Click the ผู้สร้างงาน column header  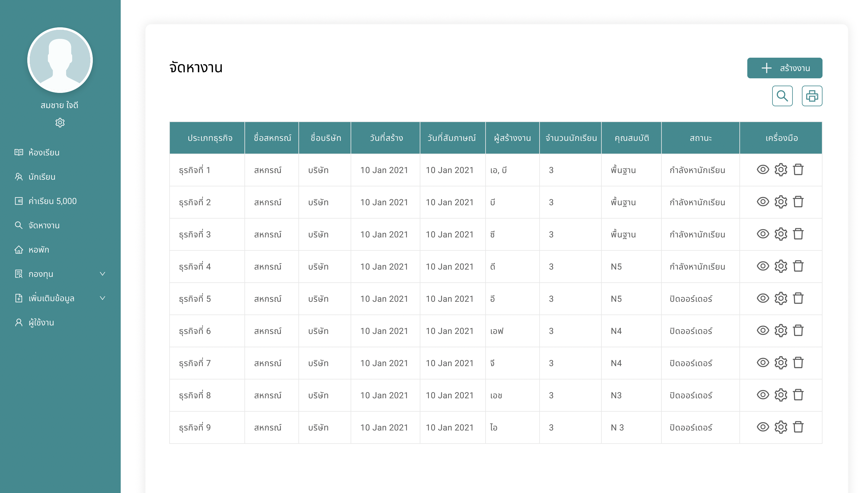(512, 138)
